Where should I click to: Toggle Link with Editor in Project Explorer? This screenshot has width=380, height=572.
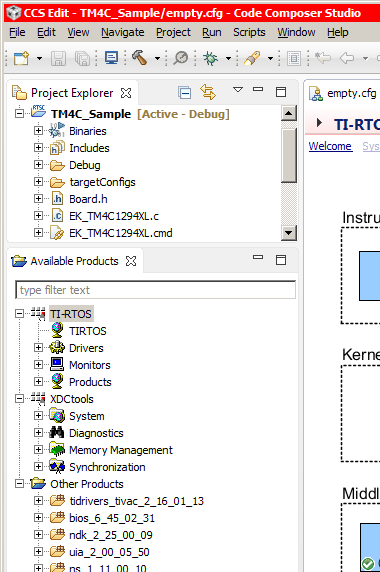click(x=208, y=92)
